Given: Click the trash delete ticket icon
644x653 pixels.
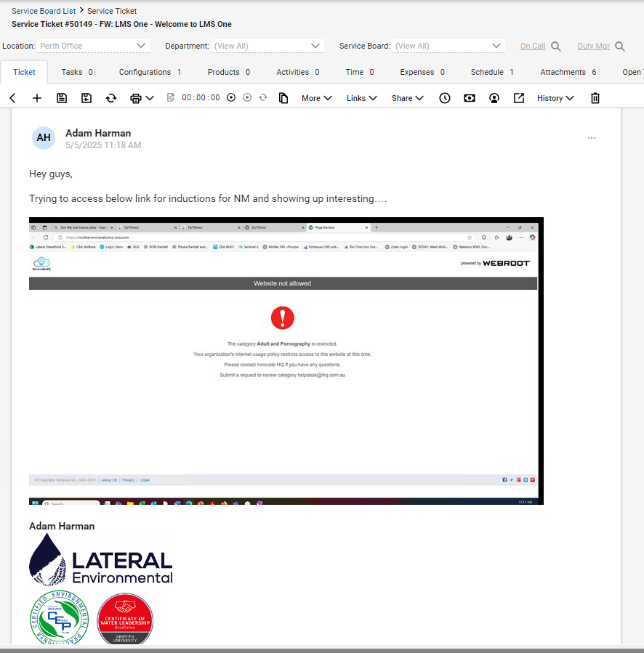Looking at the screenshot, I should click(x=595, y=98).
